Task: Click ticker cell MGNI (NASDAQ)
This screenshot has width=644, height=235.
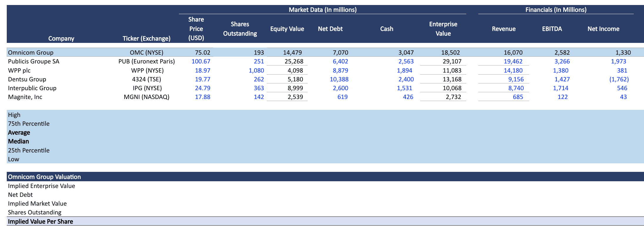Action: [x=147, y=97]
